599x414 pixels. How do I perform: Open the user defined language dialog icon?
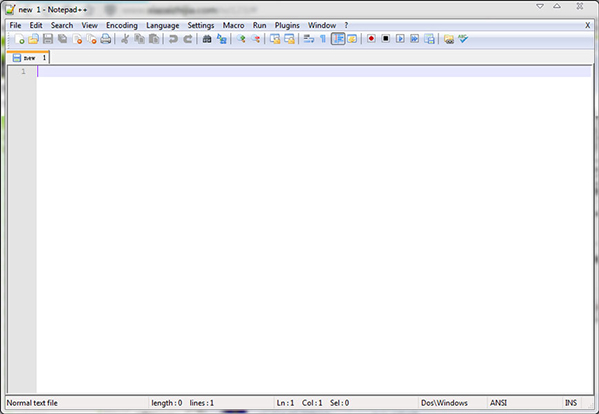click(x=352, y=39)
